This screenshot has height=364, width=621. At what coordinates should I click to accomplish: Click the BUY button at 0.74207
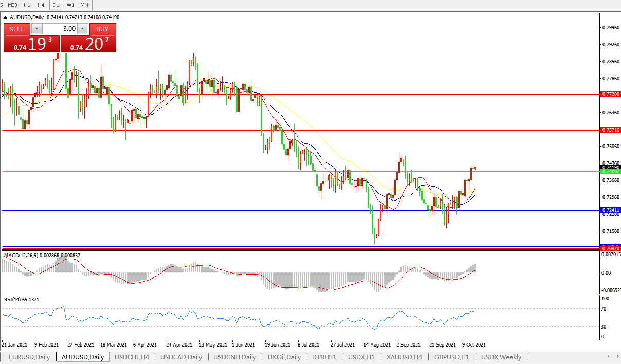click(x=102, y=29)
